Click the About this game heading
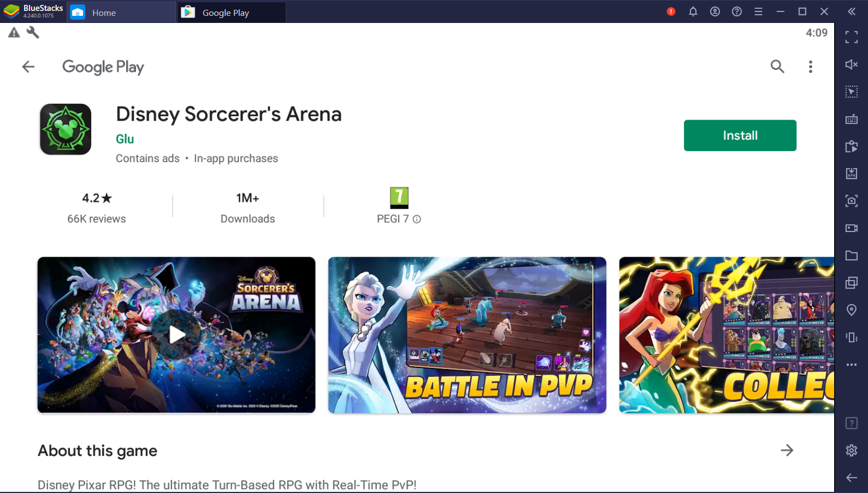868x493 pixels. click(98, 451)
